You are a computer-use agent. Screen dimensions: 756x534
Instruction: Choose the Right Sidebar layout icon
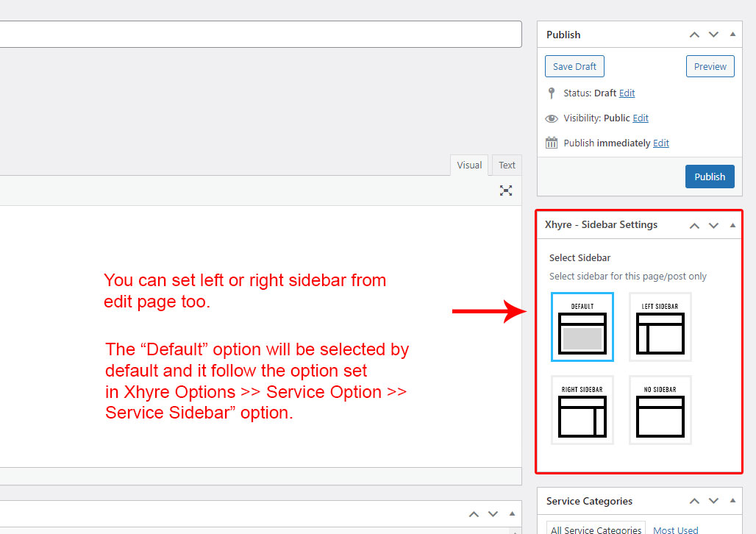(582, 410)
